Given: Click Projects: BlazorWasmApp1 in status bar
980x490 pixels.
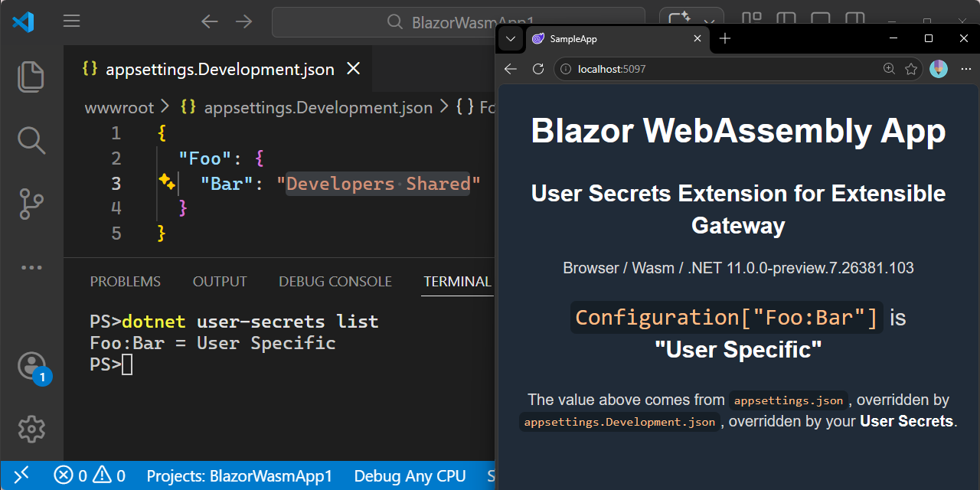Looking at the screenshot, I should [x=240, y=475].
